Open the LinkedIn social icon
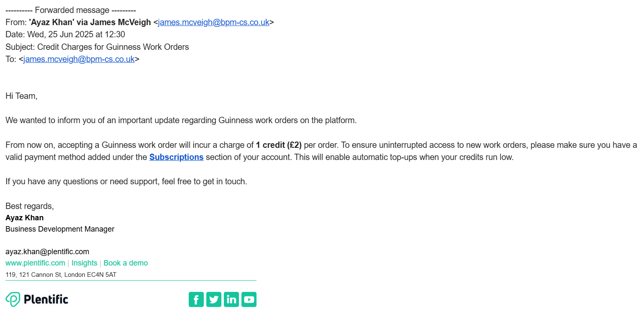Screen dimensions: 644x312 231,299
